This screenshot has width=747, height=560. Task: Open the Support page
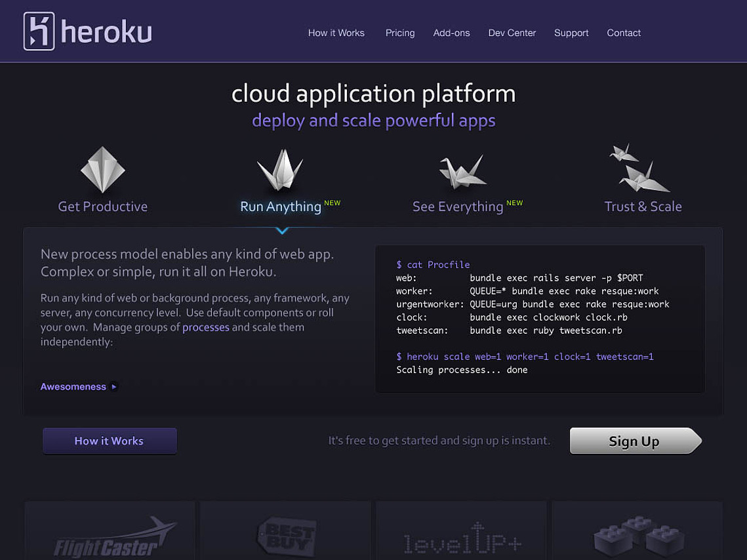571,33
